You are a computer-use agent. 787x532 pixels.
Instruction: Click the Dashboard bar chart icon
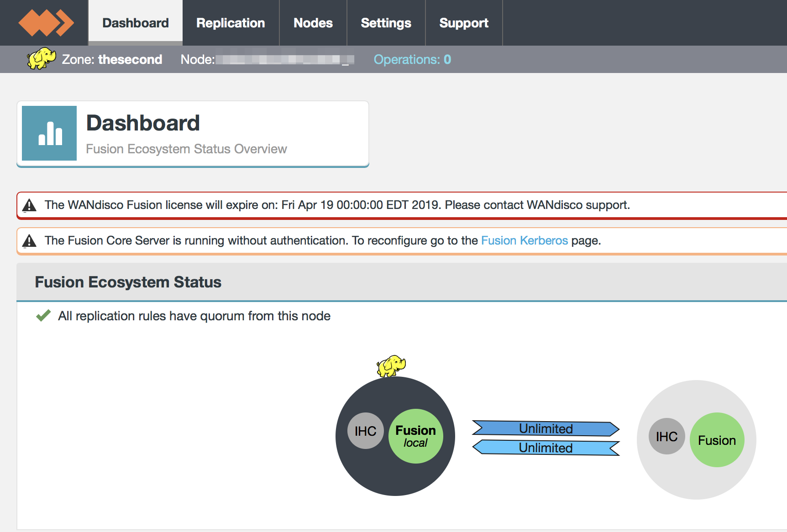coord(49,133)
